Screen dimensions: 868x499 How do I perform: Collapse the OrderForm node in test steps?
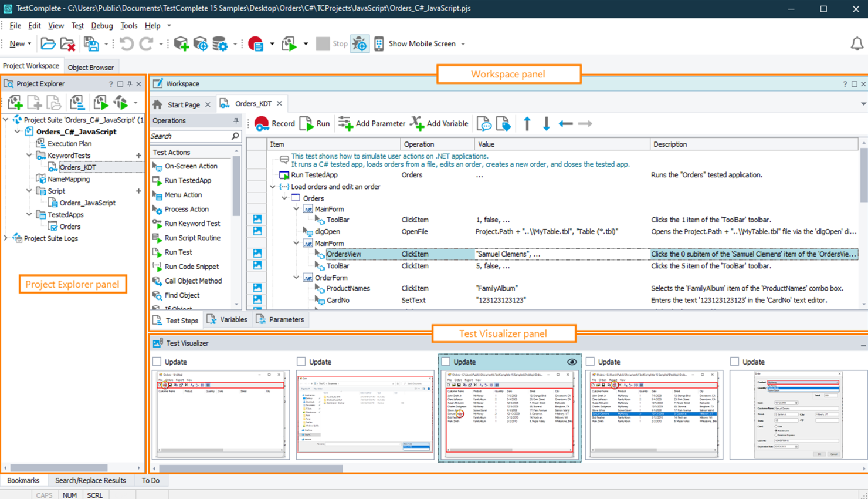296,278
